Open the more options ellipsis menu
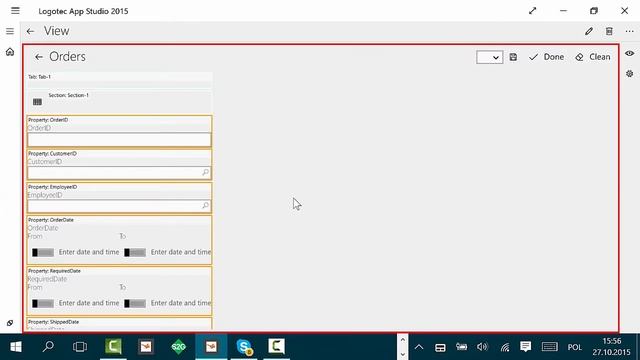The image size is (640, 360). (629, 31)
